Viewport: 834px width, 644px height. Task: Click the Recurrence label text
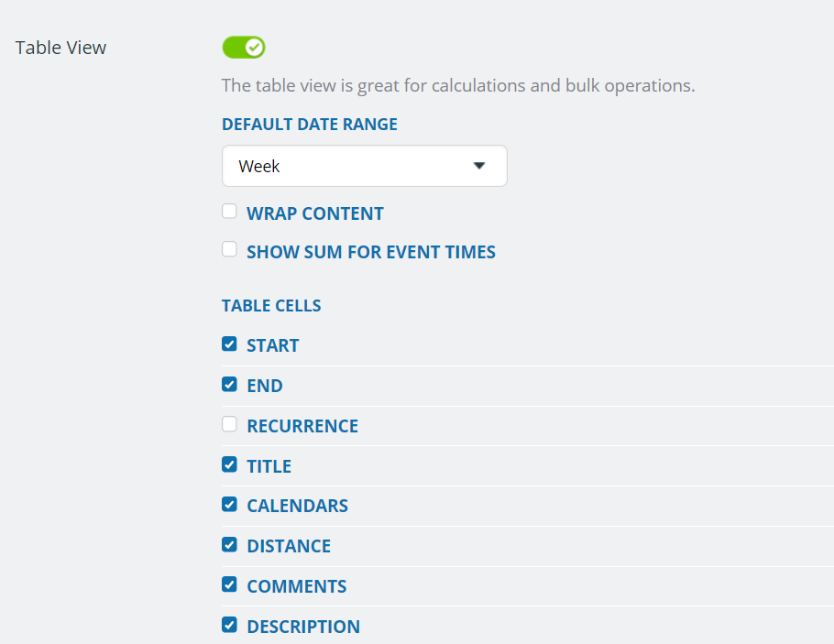tap(302, 426)
